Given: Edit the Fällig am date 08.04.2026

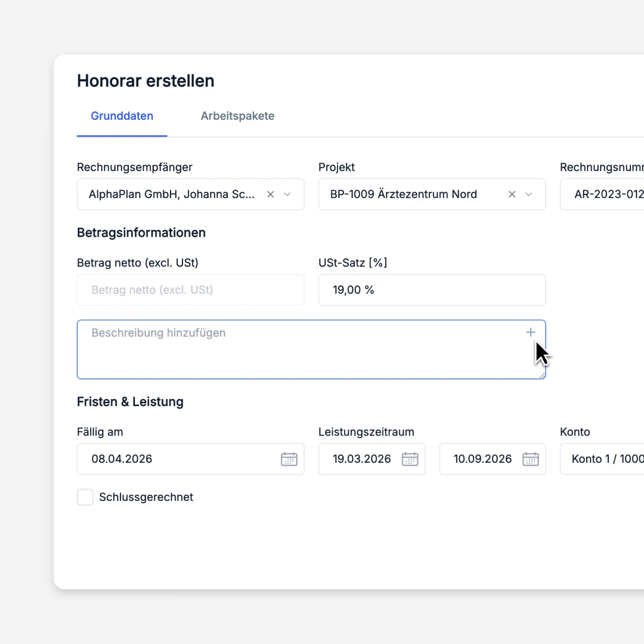Looking at the screenshot, I should tap(191, 459).
